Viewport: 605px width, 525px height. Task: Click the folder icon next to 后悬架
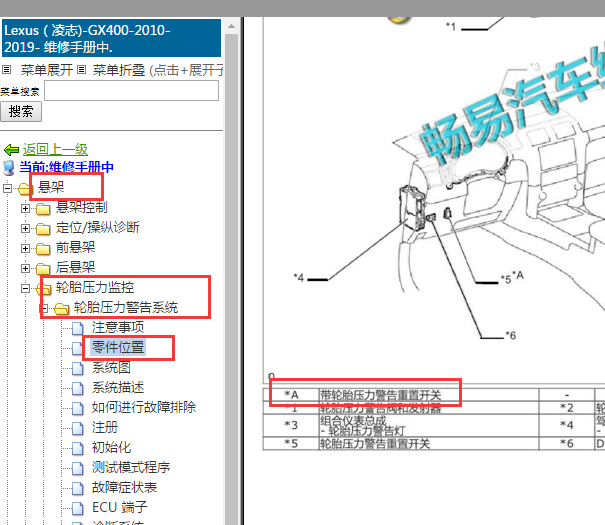43,269
